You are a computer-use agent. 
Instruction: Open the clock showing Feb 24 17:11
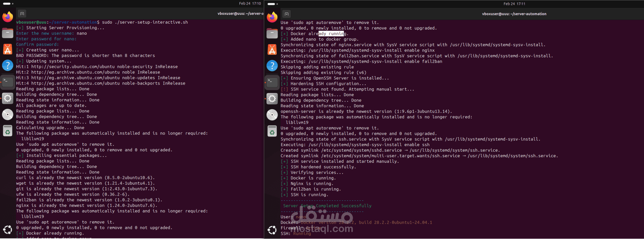pyautogui.click(x=514, y=3)
